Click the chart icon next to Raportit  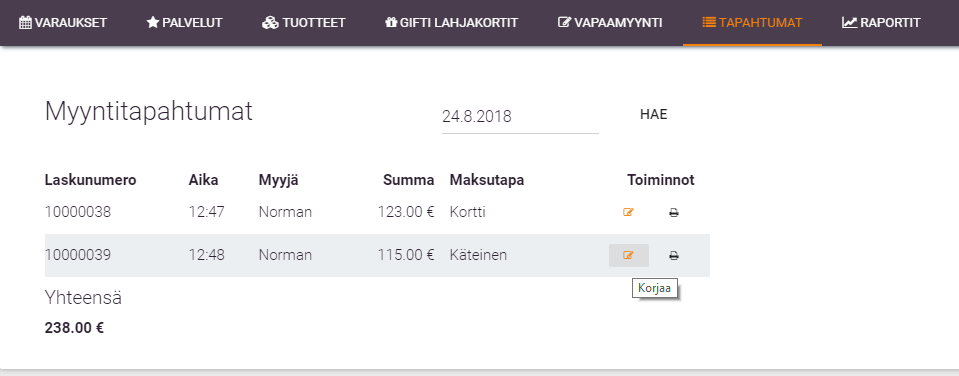point(850,23)
